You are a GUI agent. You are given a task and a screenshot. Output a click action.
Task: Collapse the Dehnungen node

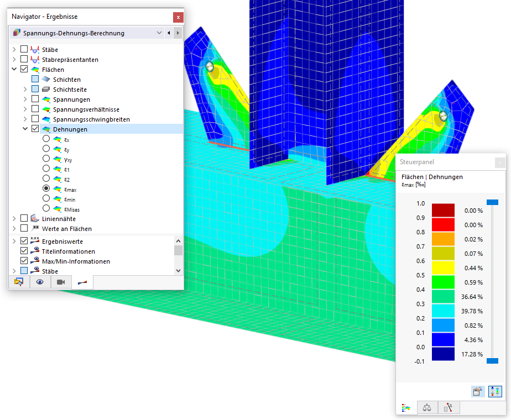[25, 129]
